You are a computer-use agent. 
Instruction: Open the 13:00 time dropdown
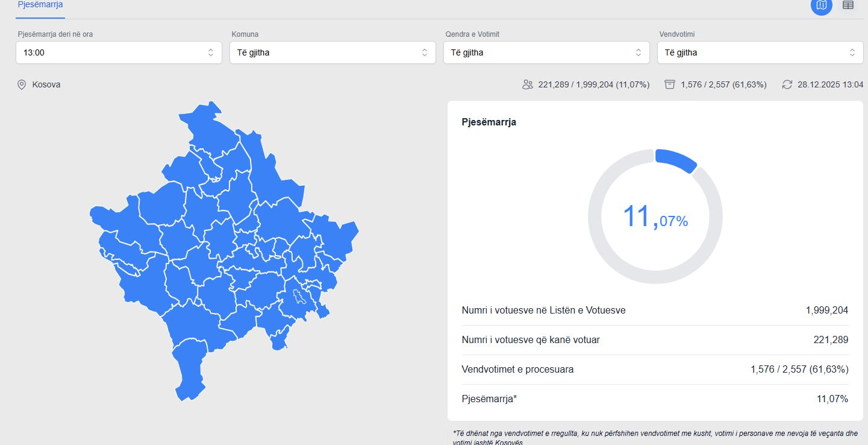tap(119, 52)
